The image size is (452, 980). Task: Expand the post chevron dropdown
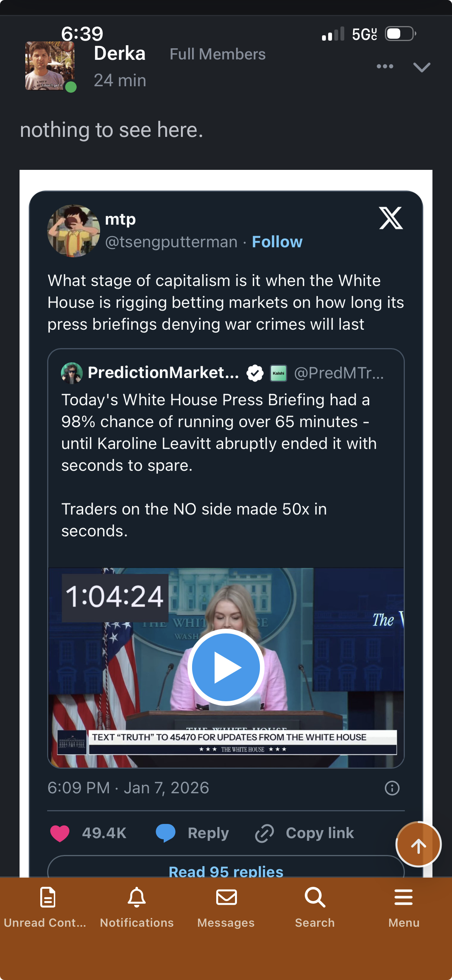(422, 67)
